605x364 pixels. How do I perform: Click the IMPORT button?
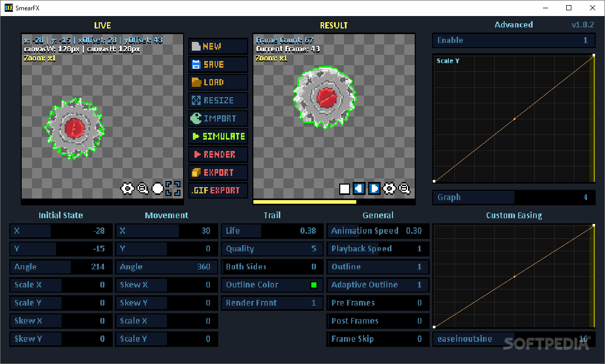[218, 118]
